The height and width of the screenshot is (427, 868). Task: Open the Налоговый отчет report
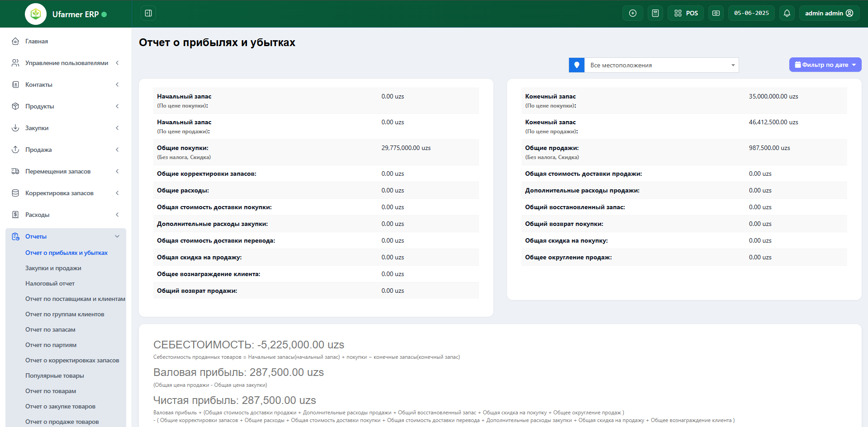50,283
